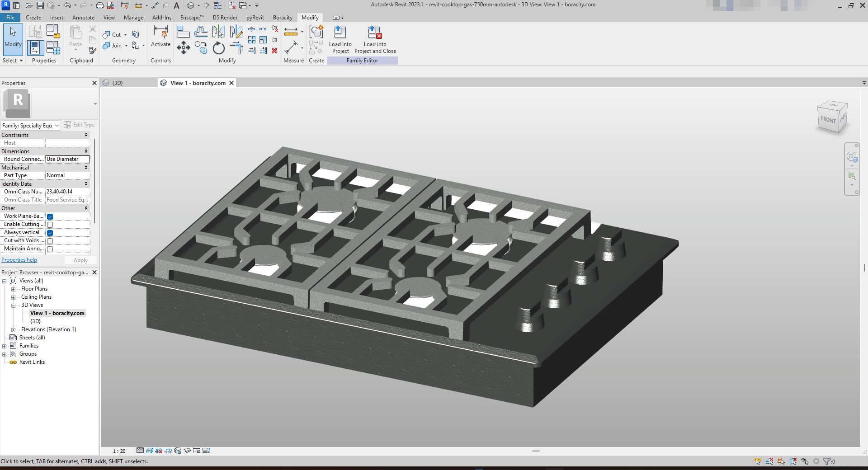The width and height of the screenshot is (868, 470).
Task: Click Load into Project and Close icon
Action: [375, 39]
